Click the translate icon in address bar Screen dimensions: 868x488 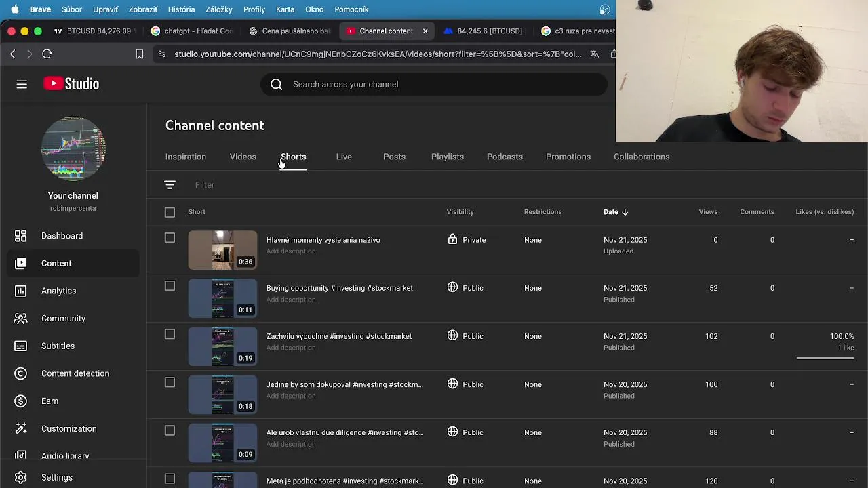[x=595, y=54]
